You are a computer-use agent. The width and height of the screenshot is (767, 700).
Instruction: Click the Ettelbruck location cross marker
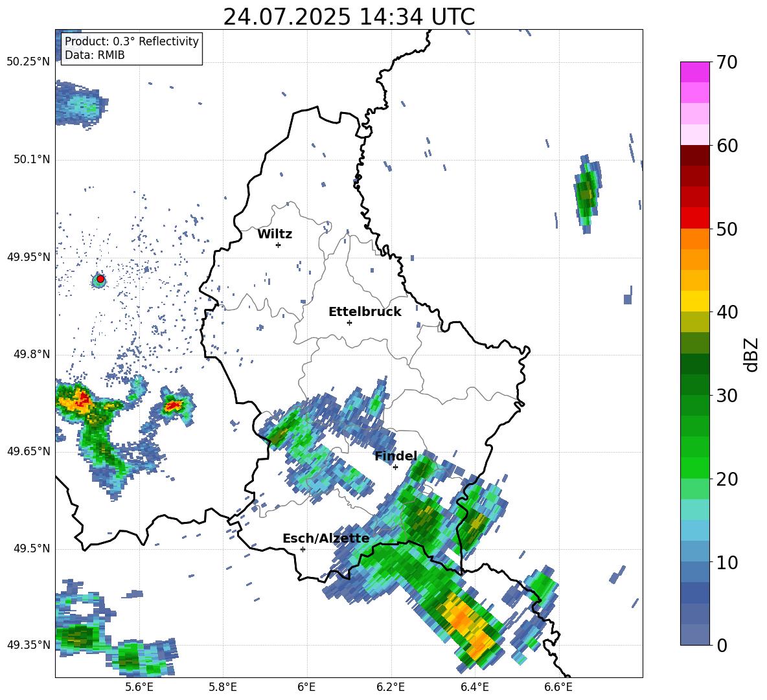[x=349, y=322]
